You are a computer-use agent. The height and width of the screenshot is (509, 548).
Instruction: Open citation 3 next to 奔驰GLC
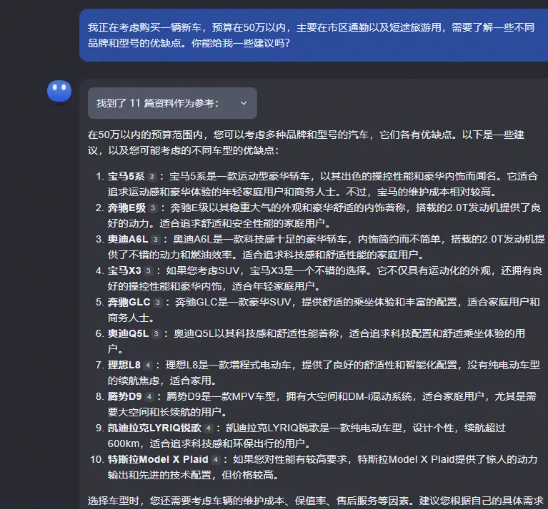coord(158,302)
